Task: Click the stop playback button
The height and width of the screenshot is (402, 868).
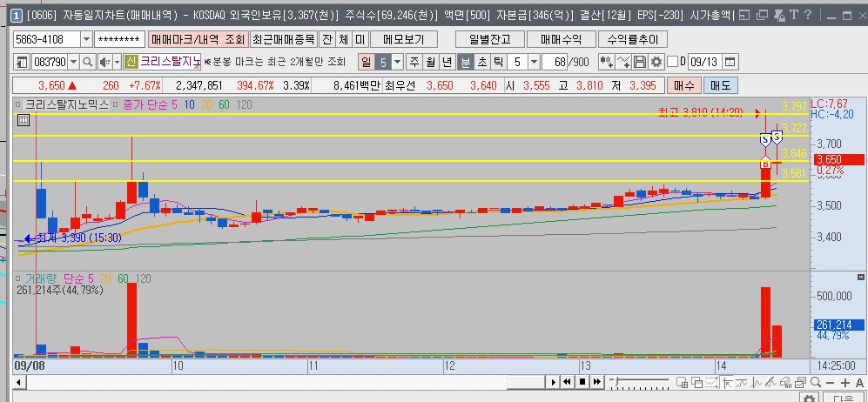Action: click(582, 381)
